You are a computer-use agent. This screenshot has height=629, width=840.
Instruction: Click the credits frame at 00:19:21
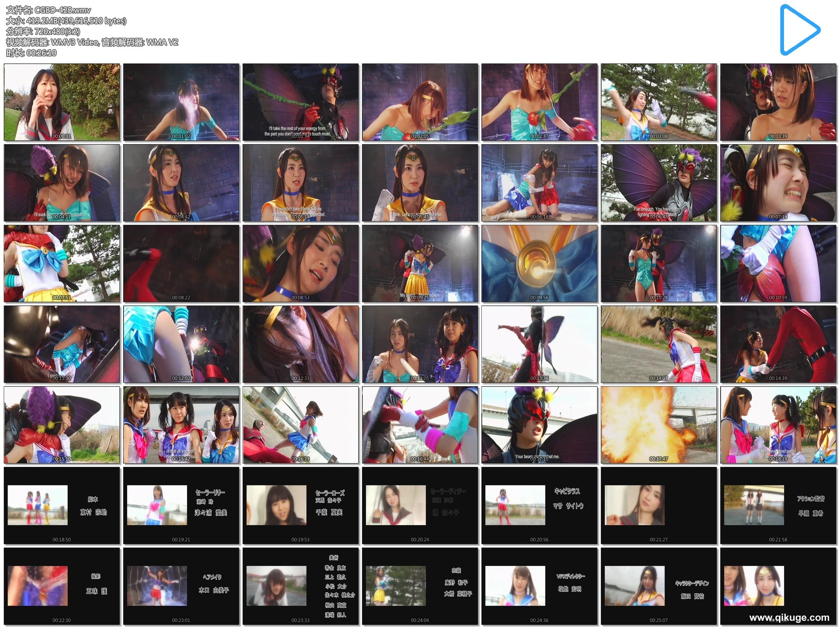coord(181,506)
